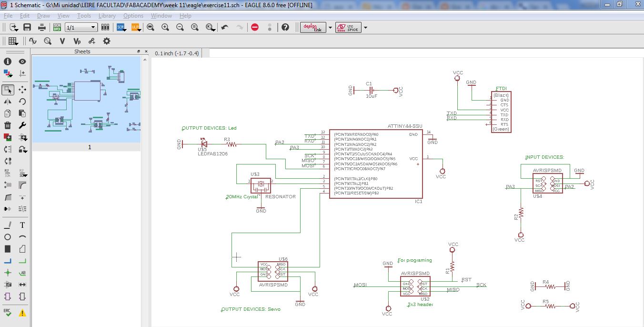
Task: Click the Print icon
Action: point(42,27)
